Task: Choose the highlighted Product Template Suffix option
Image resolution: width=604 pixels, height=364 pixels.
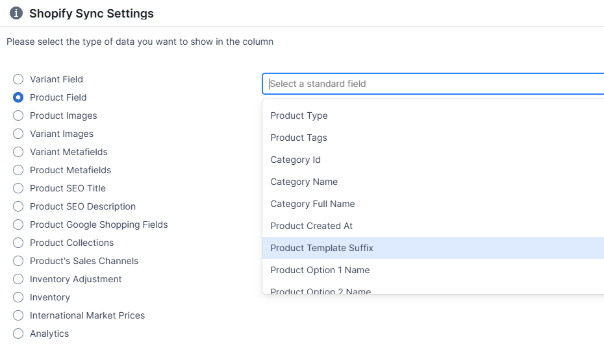Action: (x=433, y=248)
